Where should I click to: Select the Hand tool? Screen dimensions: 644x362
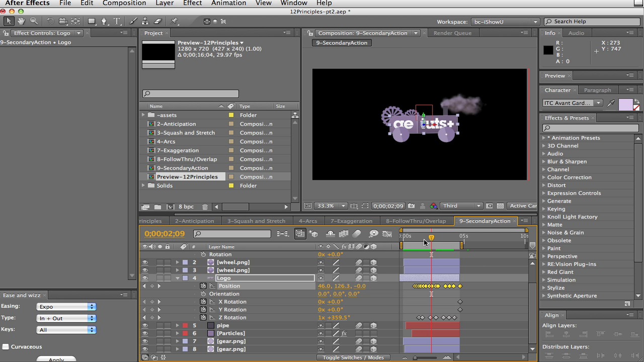(x=21, y=21)
